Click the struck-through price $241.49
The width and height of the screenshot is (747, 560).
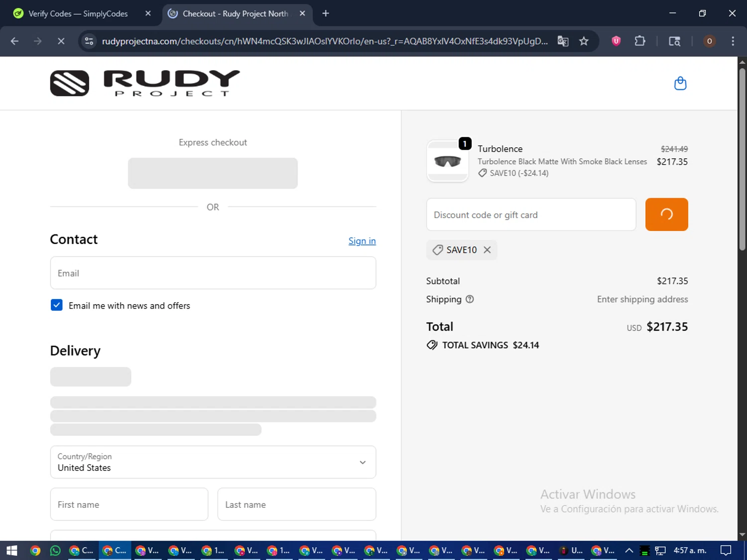tap(674, 149)
